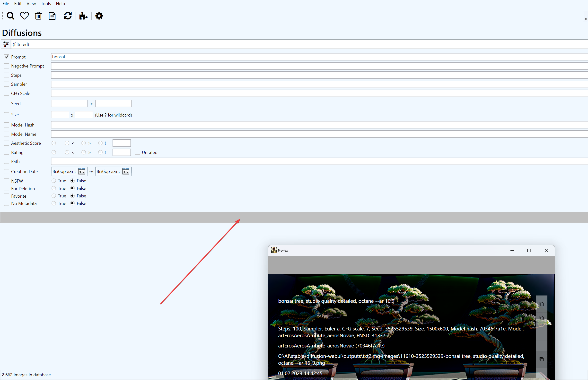588x380 pixels.
Task: Uncheck the Prompt filter checkbox
Action: (x=6, y=57)
